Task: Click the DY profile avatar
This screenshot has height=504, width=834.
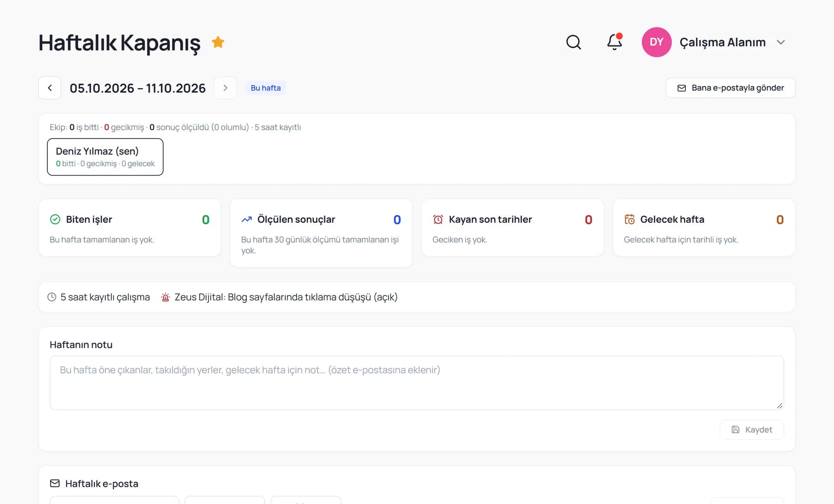Action: 657,42
